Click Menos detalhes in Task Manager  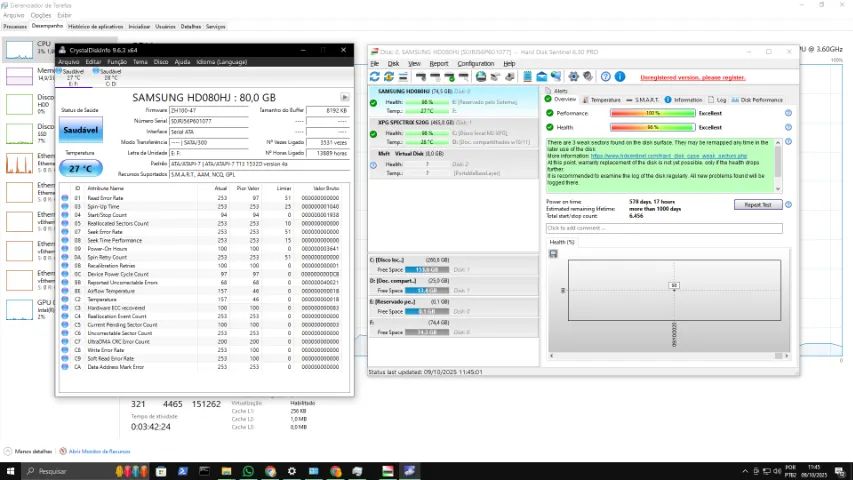[28, 451]
